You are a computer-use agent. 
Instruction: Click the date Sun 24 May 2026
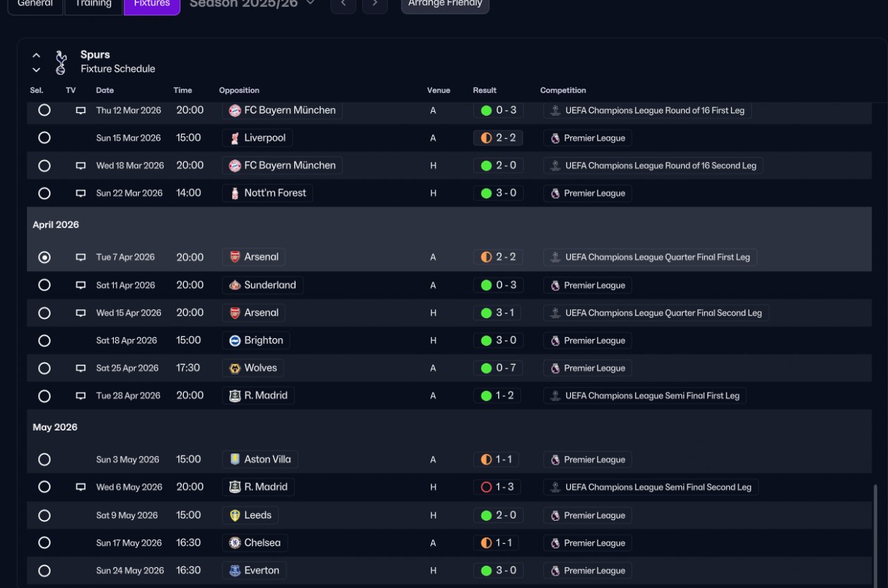tap(130, 571)
